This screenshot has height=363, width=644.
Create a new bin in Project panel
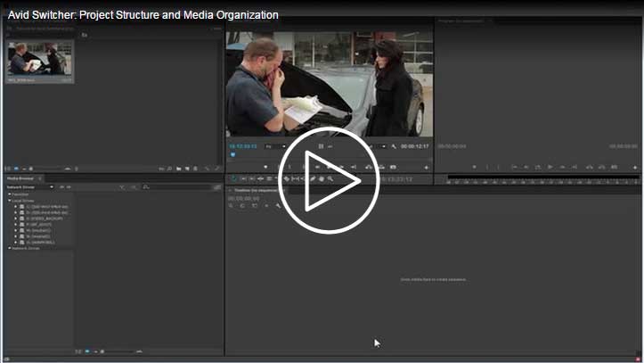click(179, 169)
